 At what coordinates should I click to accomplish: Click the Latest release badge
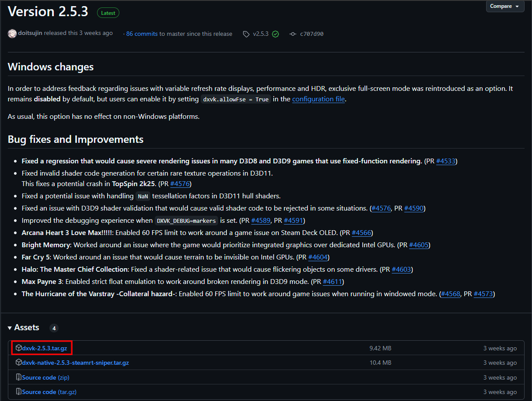coord(108,13)
